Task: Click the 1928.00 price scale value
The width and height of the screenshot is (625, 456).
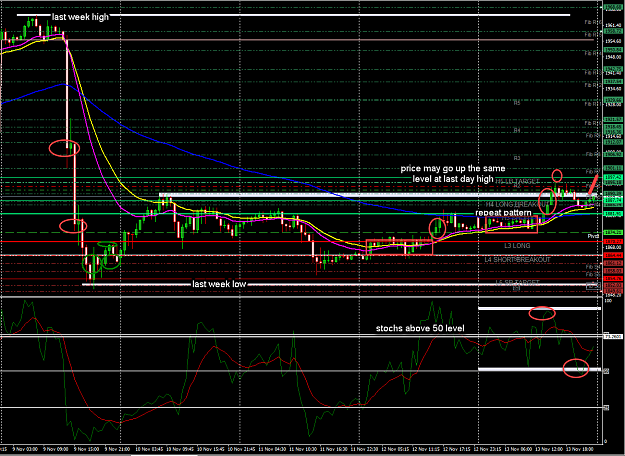Action: pyautogui.click(x=611, y=104)
